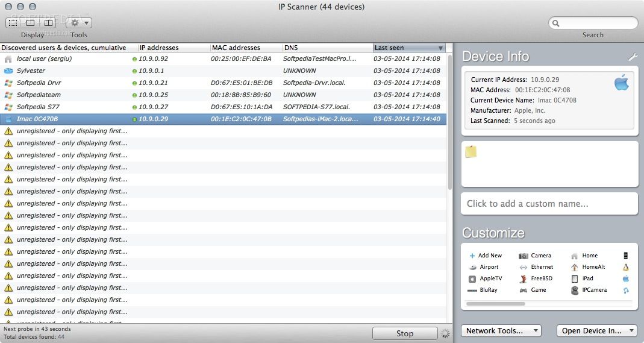Screen dimensions: 644x343
Task: Click the magnifier icon in Search field
Action: (x=555, y=23)
